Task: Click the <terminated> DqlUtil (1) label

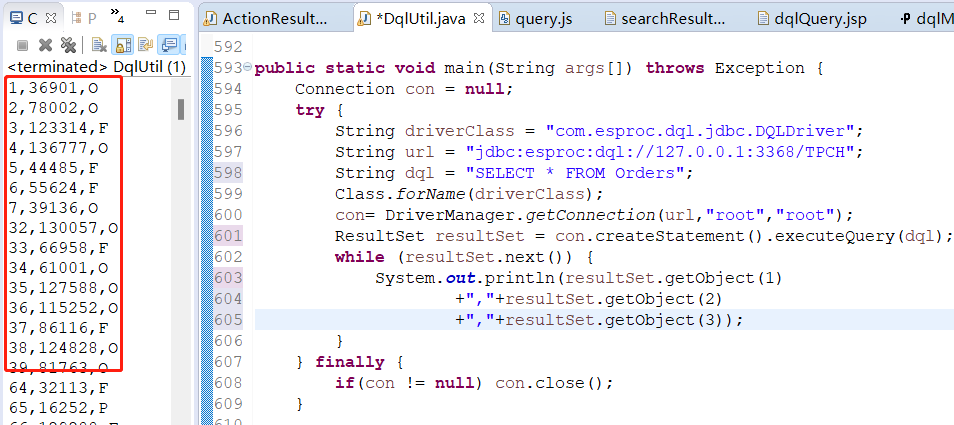Action: (x=97, y=67)
